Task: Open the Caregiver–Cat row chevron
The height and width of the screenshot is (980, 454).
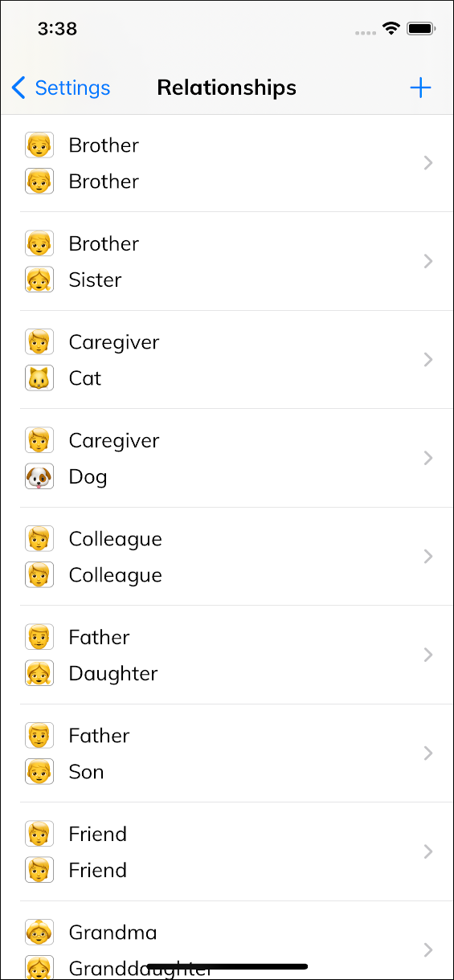Action: pyautogui.click(x=428, y=360)
